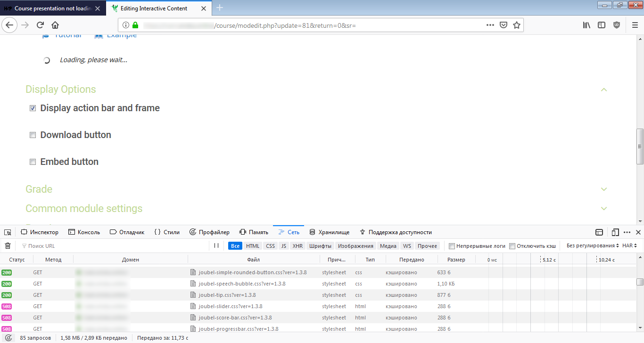Image resolution: width=644 pixels, height=343 pixels.
Task: Filter network requests by XHR
Action: click(x=297, y=246)
